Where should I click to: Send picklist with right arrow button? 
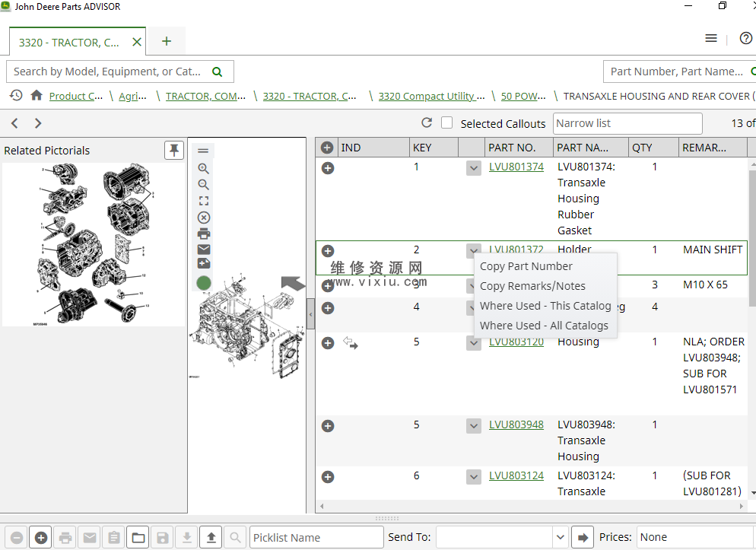tap(583, 538)
